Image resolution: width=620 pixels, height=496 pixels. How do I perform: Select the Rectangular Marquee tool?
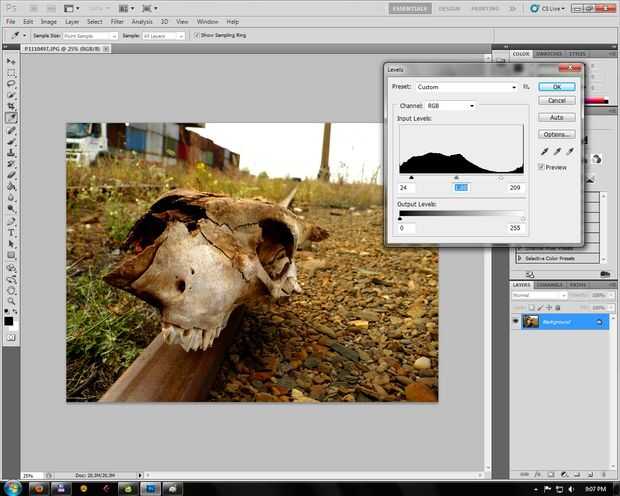pyautogui.click(x=11, y=73)
